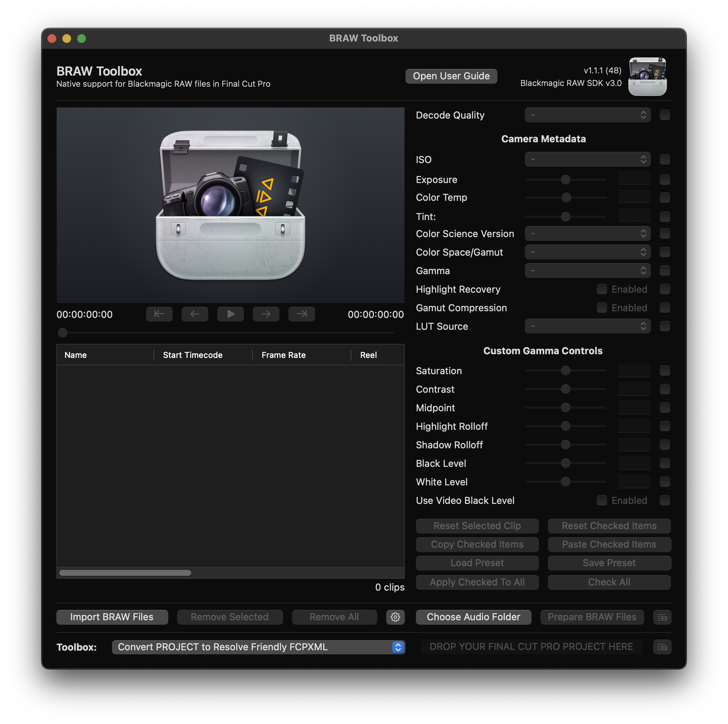This screenshot has height=724, width=728.
Task: Expand the Toolbox conversion dropdown
Action: point(258,647)
